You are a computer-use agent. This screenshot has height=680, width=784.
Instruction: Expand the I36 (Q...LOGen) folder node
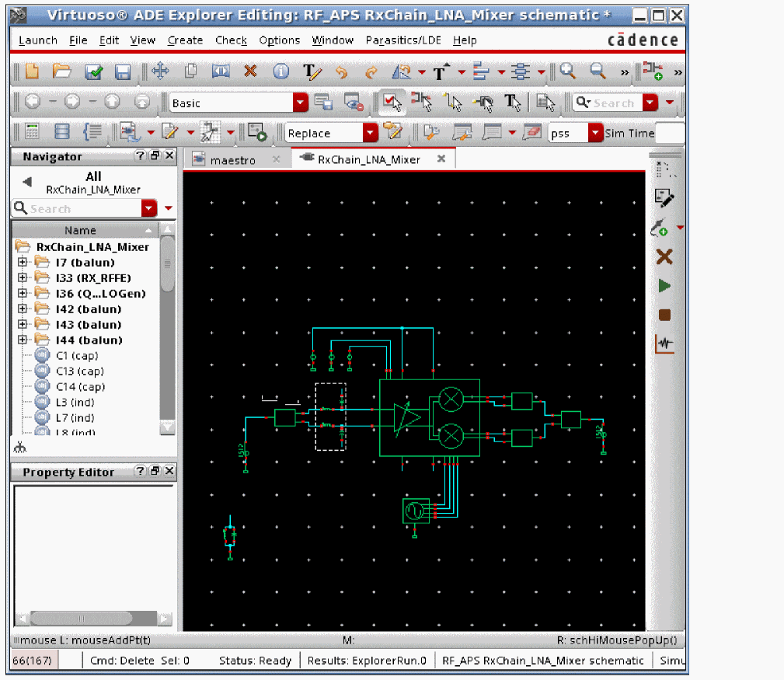click(23, 294)
